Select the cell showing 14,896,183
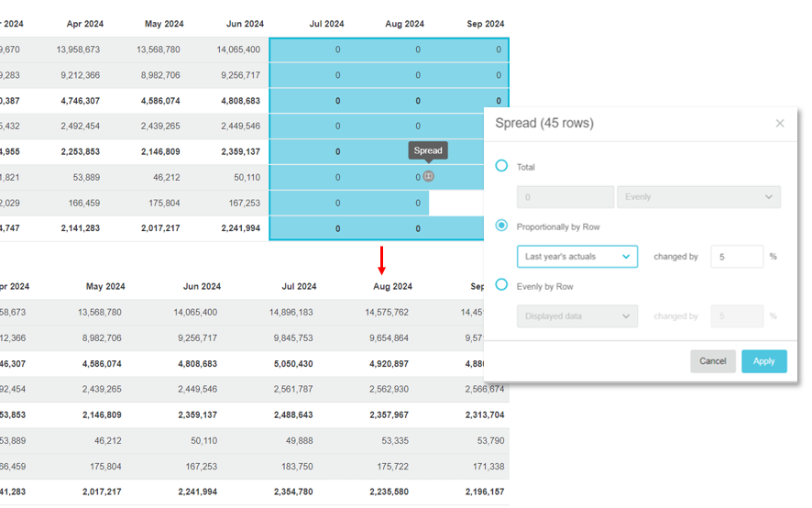 (x=292, y=312)
